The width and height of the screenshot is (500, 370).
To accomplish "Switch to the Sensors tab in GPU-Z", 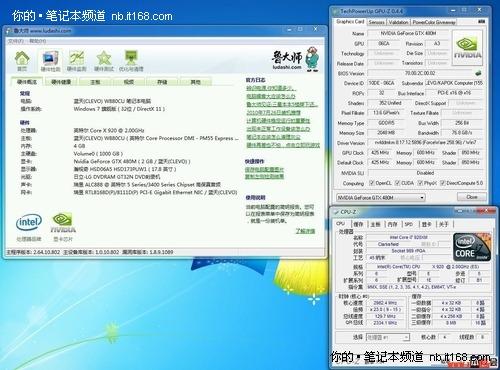I will 377,22.
